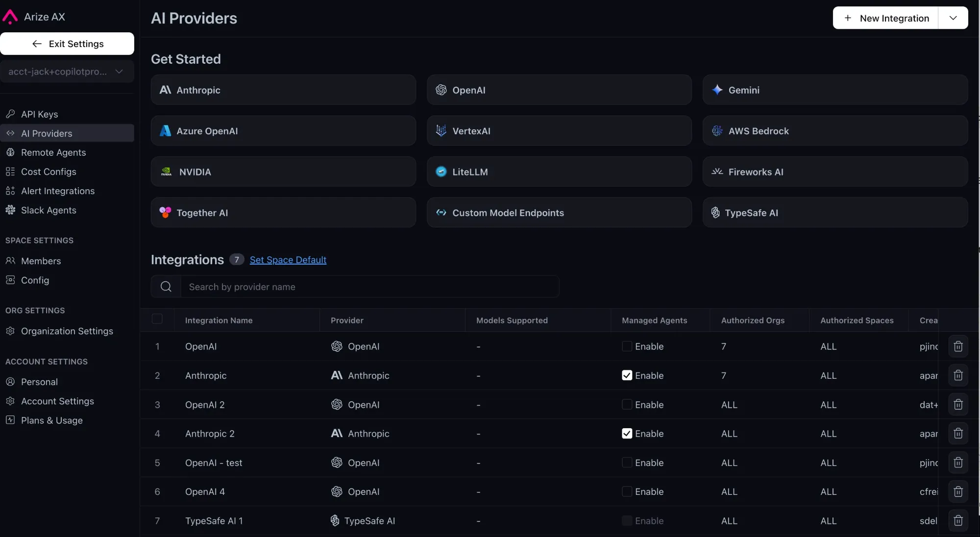Open Plans & Usage
980x537 pixels.
coord(67,420)
